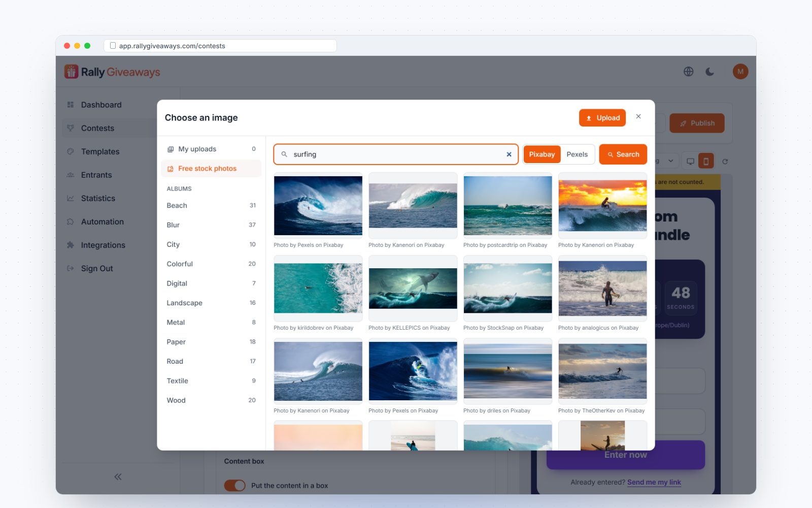
Task: Toggle Put the content in a box
Action: click(234, 485)
